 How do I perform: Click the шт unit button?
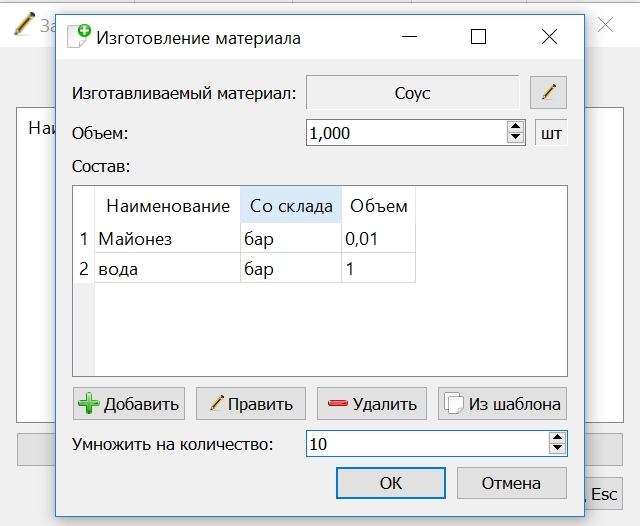[551, 133]
